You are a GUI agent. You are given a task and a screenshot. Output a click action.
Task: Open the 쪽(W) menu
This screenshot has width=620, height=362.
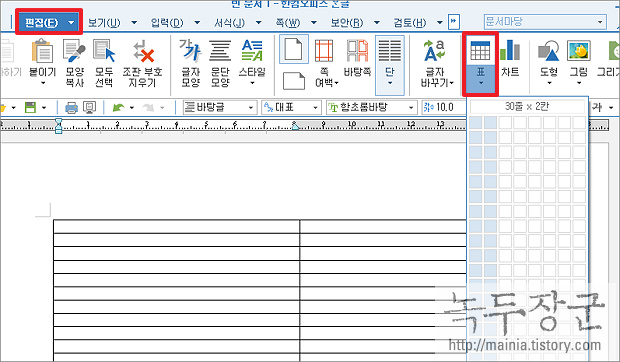tap(288, 23)
